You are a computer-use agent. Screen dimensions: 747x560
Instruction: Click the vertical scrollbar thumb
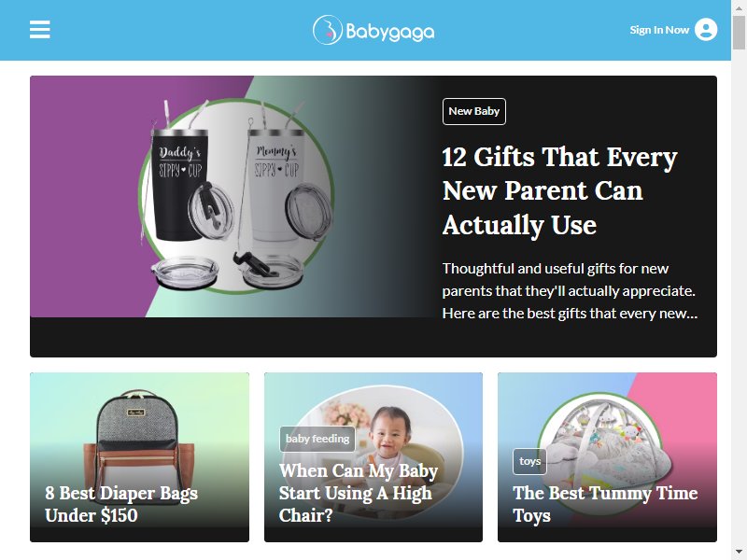point(739,32)
